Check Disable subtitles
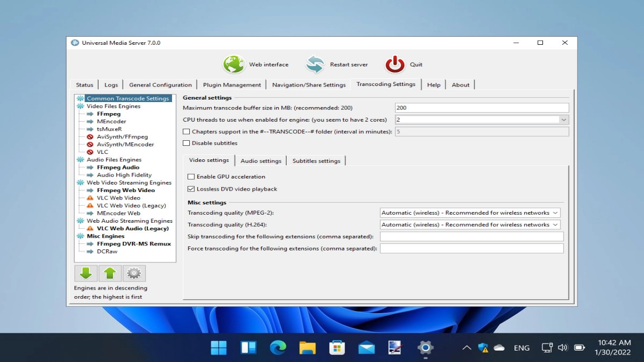 pyautogui.click(x=186, y=143)
